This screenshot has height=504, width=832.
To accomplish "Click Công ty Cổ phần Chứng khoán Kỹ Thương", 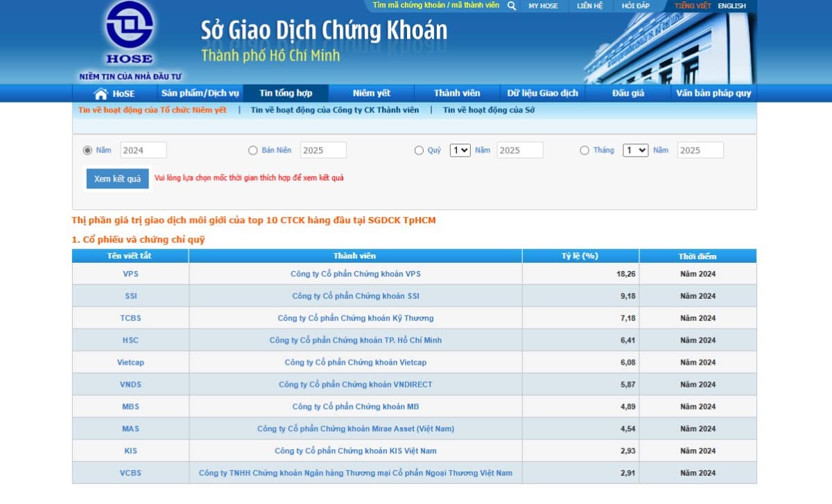I will [356, 318].
